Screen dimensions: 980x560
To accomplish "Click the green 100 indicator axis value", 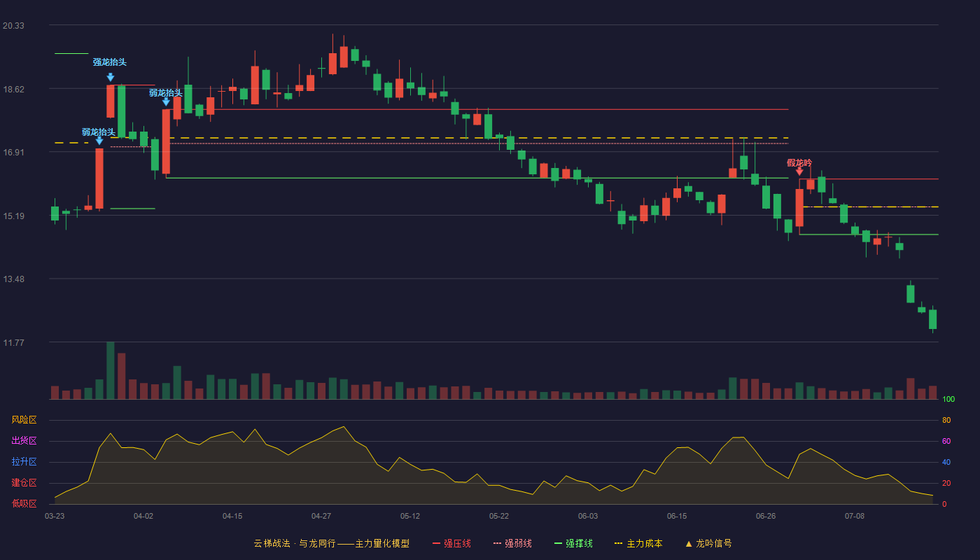I will (948, 400).
